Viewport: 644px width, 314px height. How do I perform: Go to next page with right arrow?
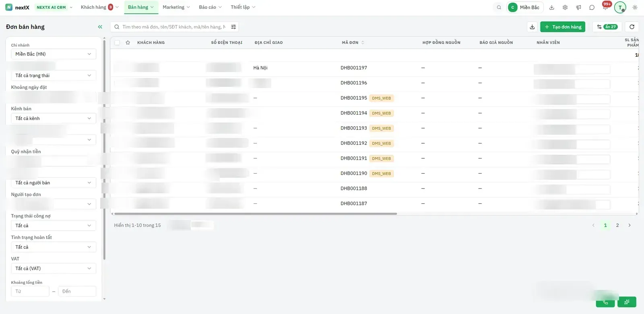[630, 225]
